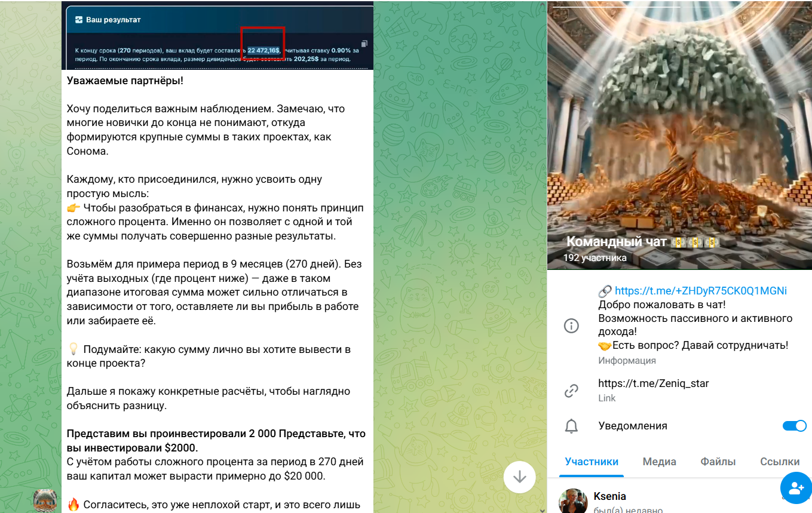Viewport: 812px width, 513px height.
Task: Switch to the Участники tab
Action: pos(592,462)
